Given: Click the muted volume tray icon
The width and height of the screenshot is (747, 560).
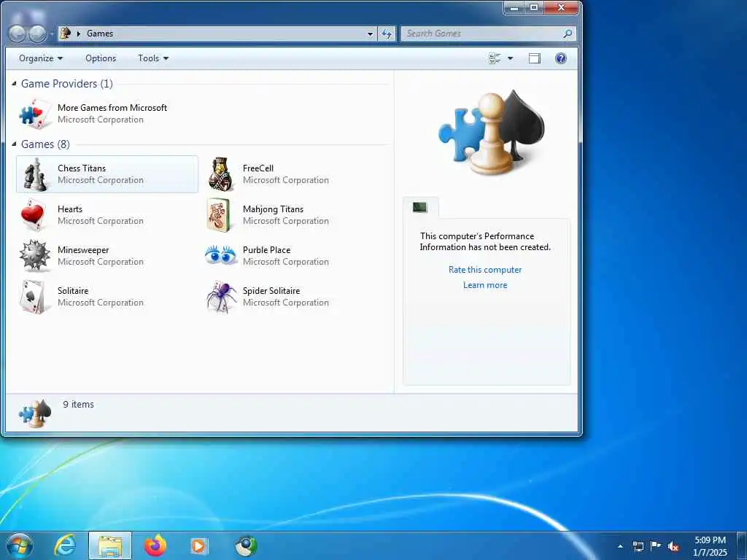Looking at the screenshot, I should [x=673, y=547].
